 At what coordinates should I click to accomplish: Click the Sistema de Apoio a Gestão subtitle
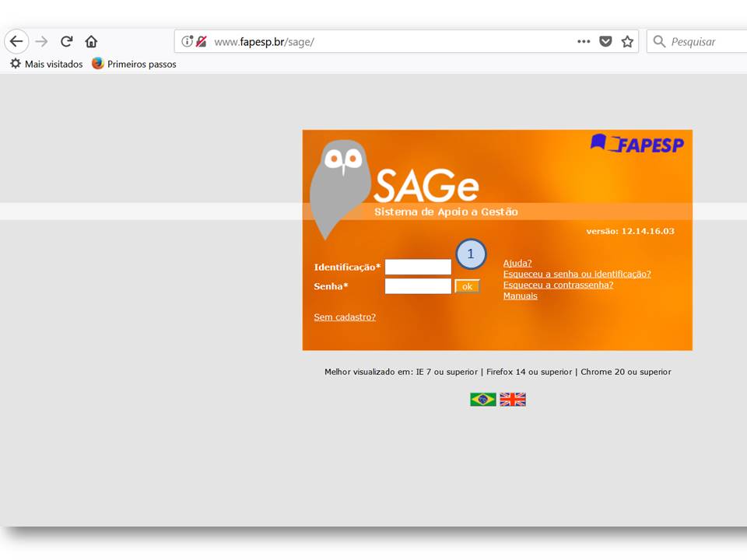click(x=446, y=212)
